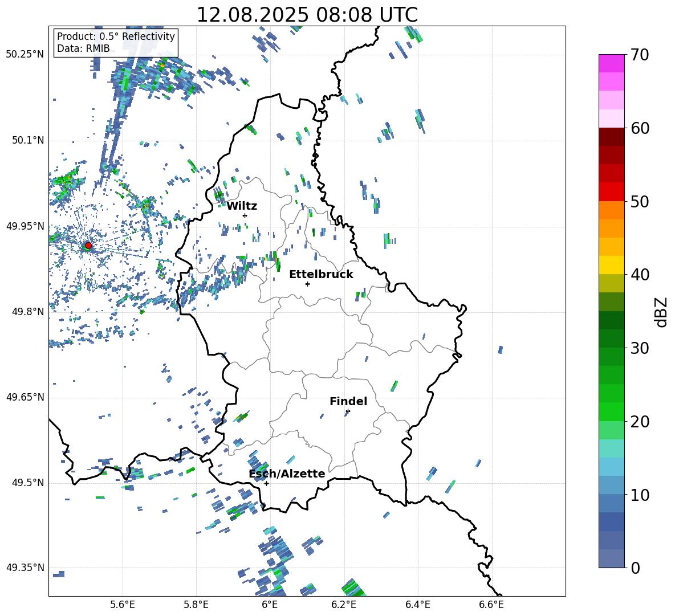Click the colorbar tick label 70

640,55
